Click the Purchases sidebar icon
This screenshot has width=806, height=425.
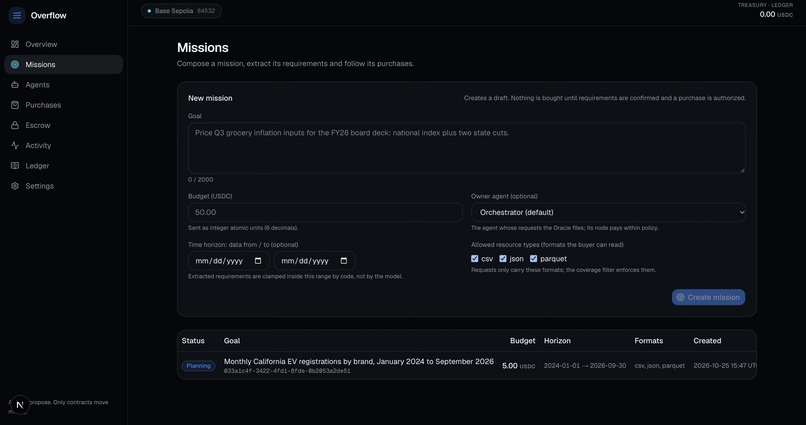tap(15, 105)
